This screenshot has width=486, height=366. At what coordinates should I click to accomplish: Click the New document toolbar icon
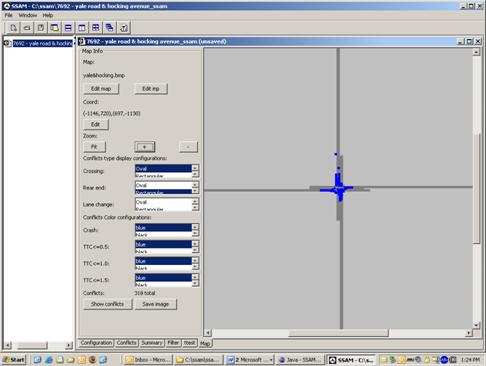click(13, 28)
